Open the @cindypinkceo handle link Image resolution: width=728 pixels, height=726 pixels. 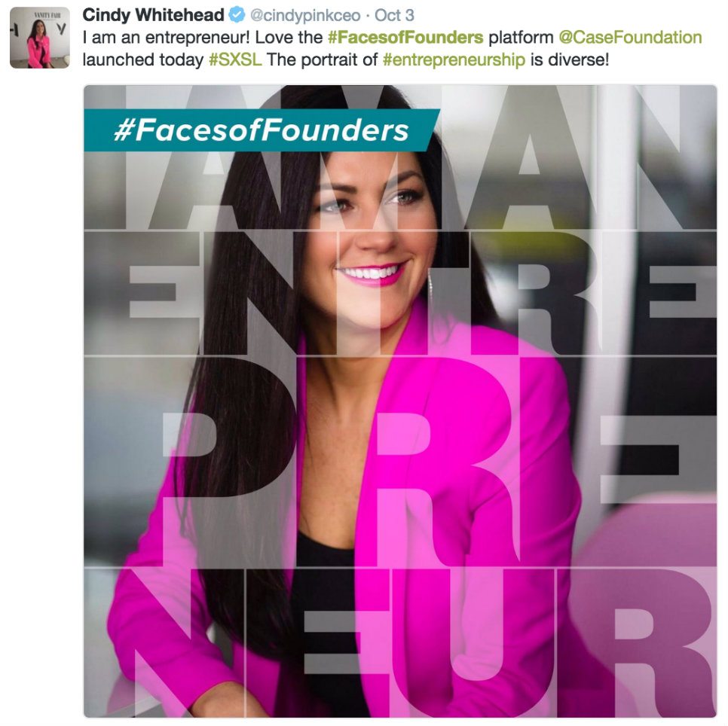pyautogui.click(x=305, y=15)
